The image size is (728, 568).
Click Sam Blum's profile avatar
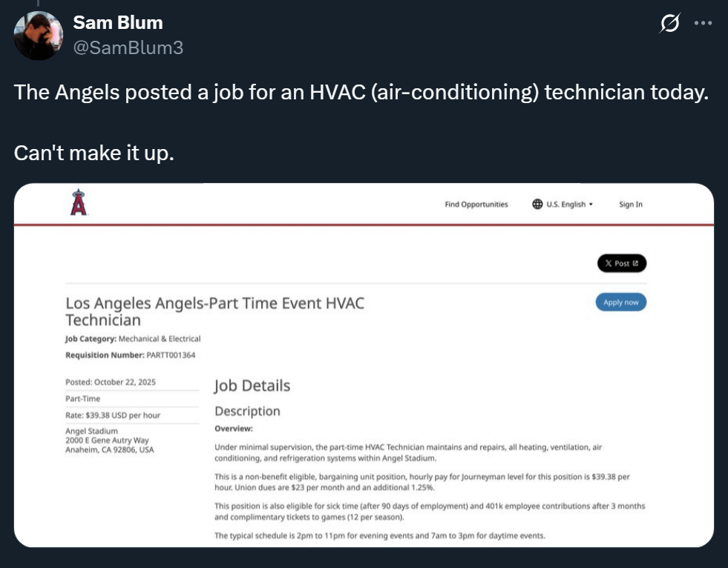coord(39,35)
